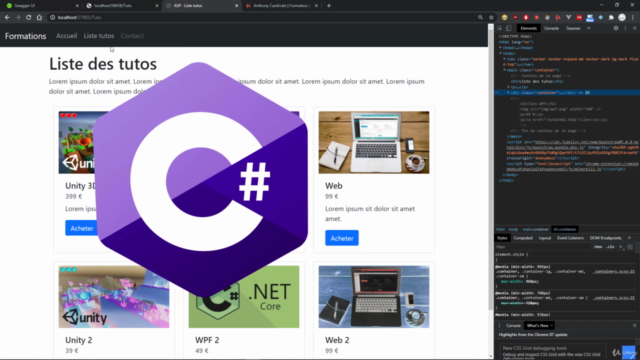Click the styles Filter input field

click(x=543, y=247)
